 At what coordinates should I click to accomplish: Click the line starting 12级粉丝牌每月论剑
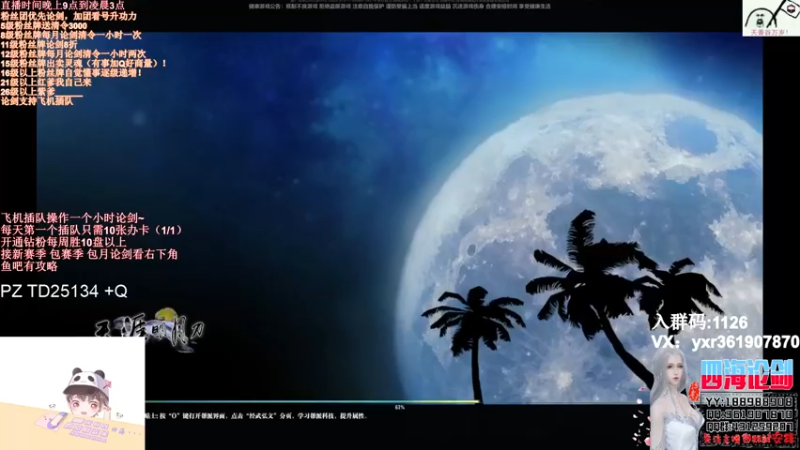73,54
